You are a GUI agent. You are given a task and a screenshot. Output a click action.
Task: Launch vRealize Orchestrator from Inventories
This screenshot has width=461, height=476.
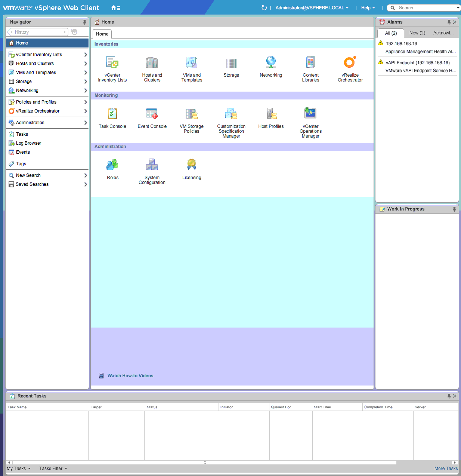click(350, 63)
